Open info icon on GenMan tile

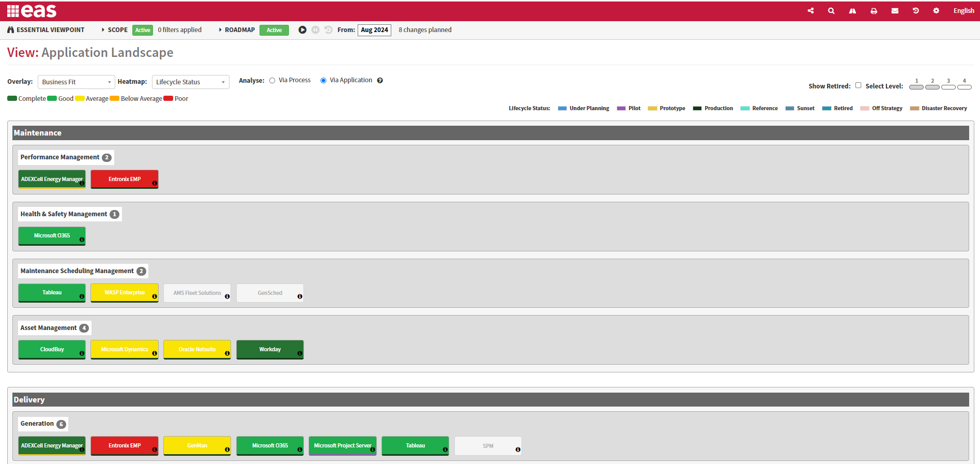pos(227,450)
